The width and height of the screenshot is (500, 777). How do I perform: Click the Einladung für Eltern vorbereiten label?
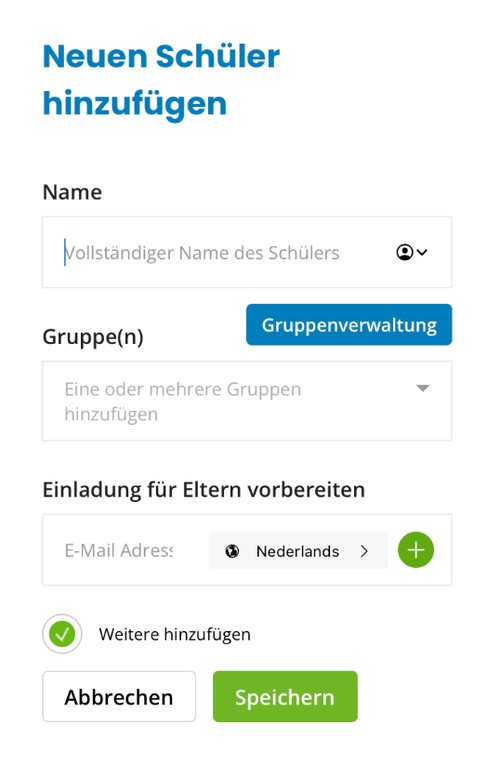pos(204,490)
